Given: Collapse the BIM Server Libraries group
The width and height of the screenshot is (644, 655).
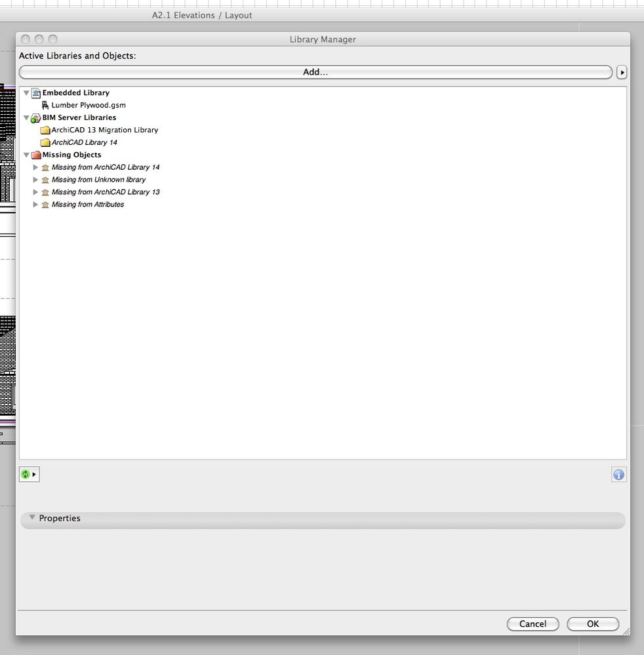Looking at the screenshot, I should tap(26, 118).
